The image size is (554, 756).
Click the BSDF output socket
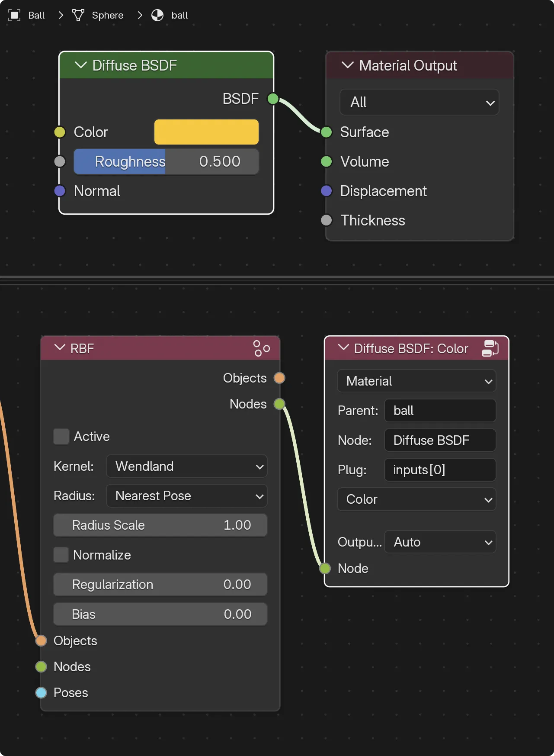(x=273, y=99)
